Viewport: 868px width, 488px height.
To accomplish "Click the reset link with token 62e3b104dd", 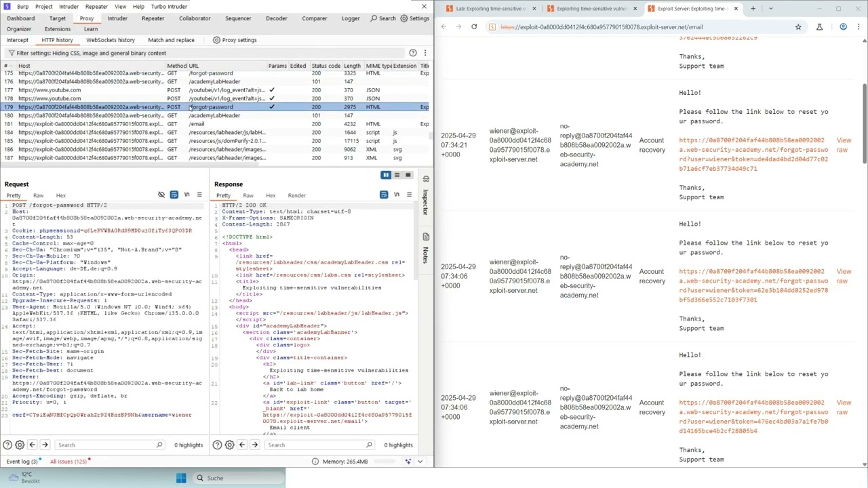I will 753,285.
